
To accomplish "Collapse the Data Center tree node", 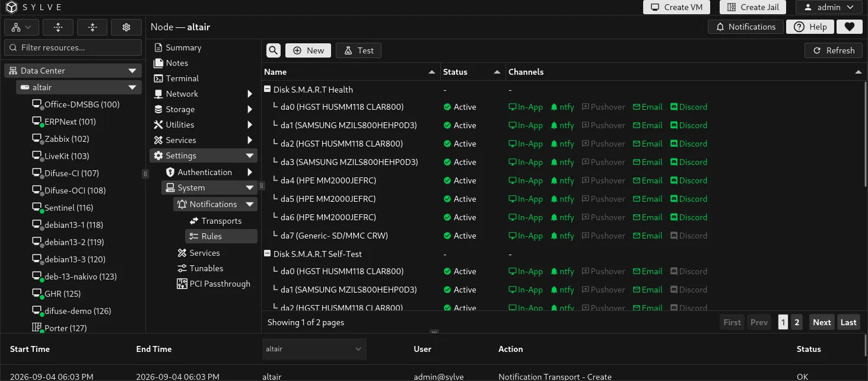I will pos(132,71).
